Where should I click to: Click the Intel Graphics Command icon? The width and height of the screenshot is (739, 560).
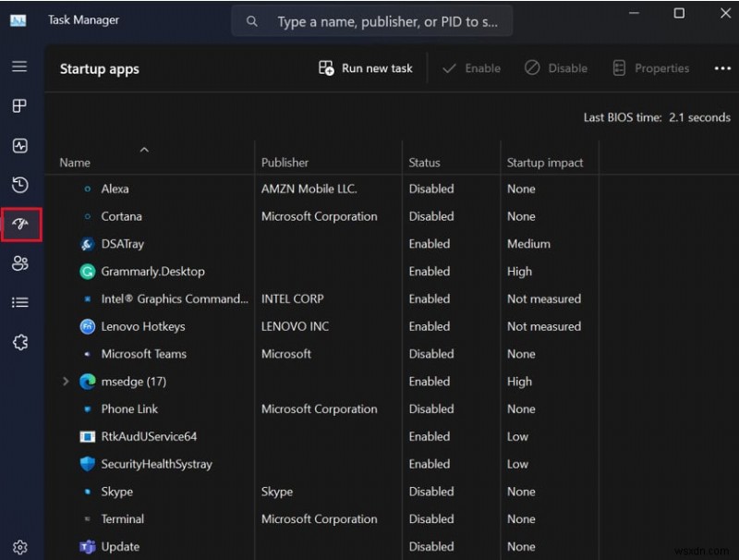click(x=87, y=298)
